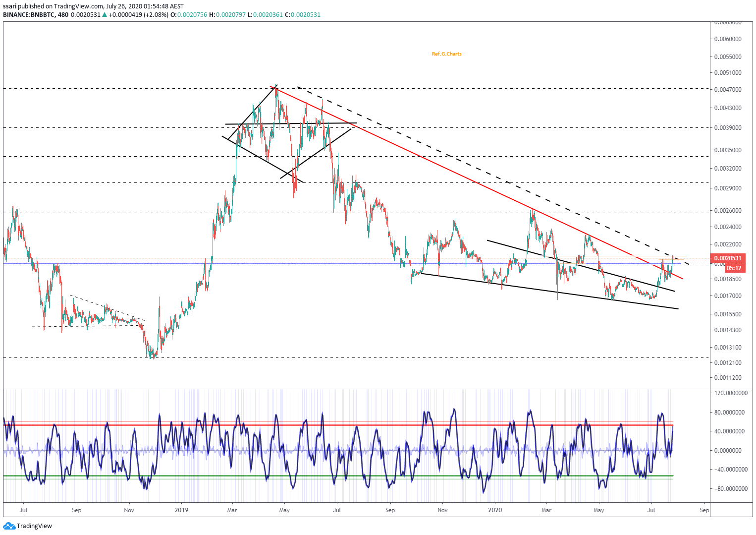Click the 0.0026000 price axis label
Screen dimensions: 756x535
point(728,211)
